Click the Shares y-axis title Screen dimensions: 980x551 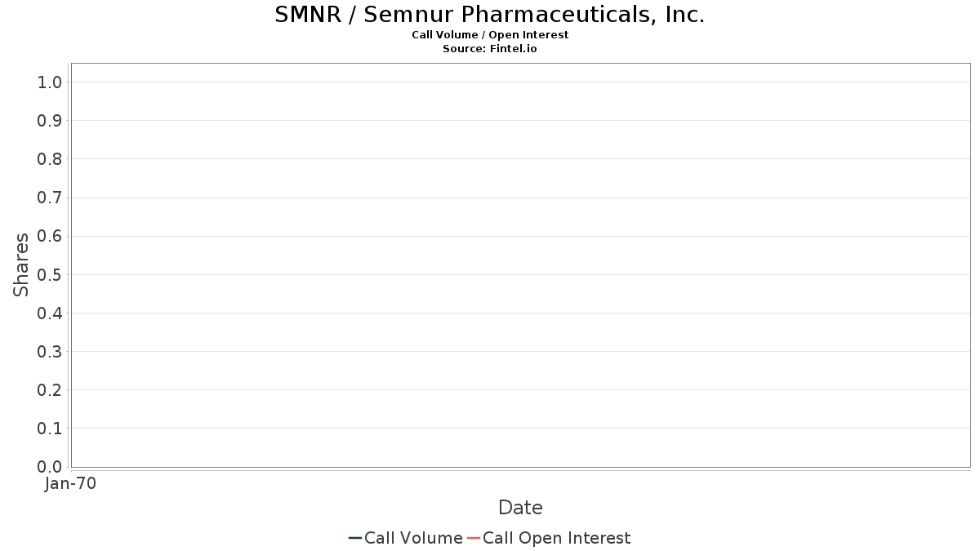pyautogui.click(x=21, y=264)
